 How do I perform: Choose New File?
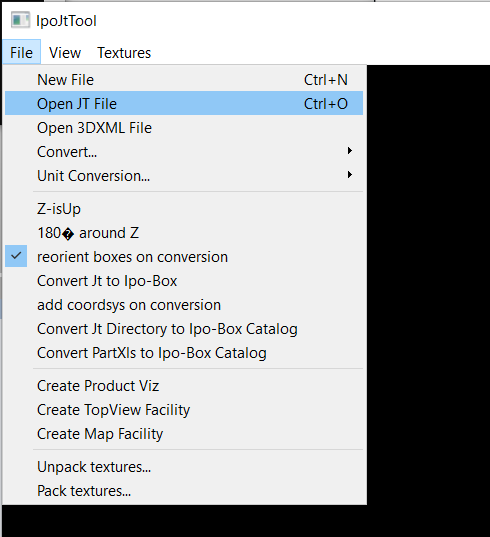pos(184,80)
